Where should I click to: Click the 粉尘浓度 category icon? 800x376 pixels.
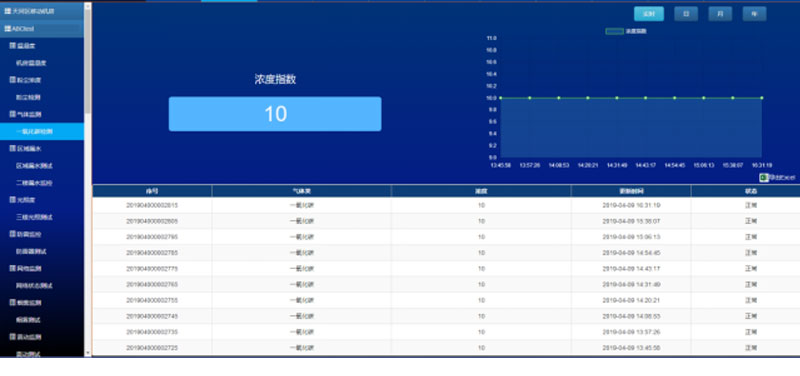coord(13,80)
